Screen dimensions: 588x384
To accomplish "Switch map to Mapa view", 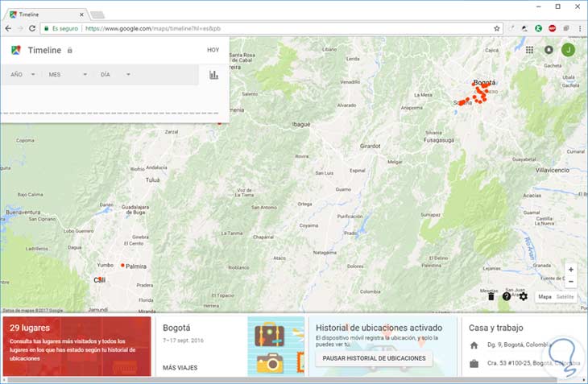I will [x=545, y=297].
